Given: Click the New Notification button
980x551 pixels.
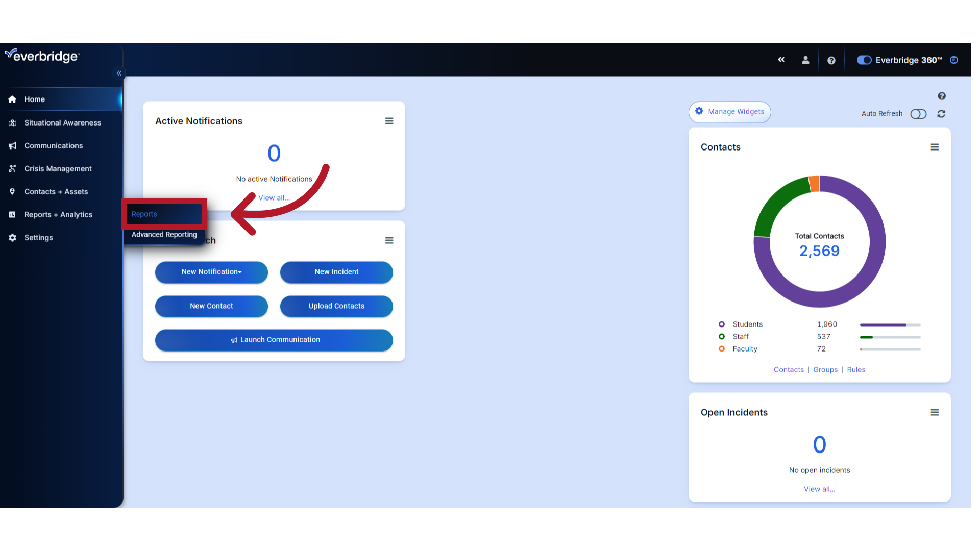Looking at the screenshot, I should (x=211, y=272).
